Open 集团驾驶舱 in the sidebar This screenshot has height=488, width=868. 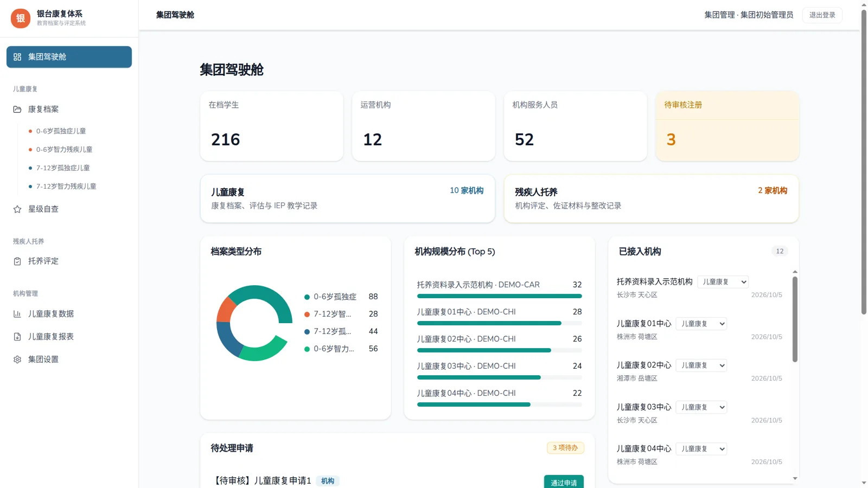tap(69, 57)
